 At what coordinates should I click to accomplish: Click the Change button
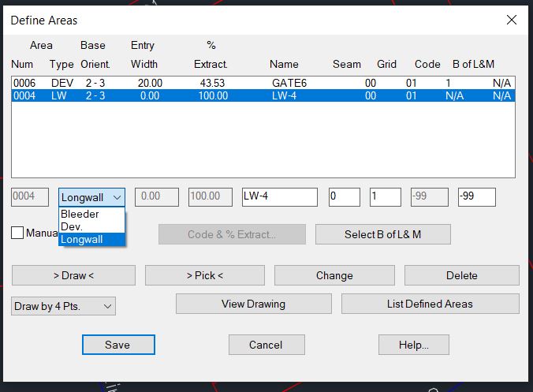334,275
